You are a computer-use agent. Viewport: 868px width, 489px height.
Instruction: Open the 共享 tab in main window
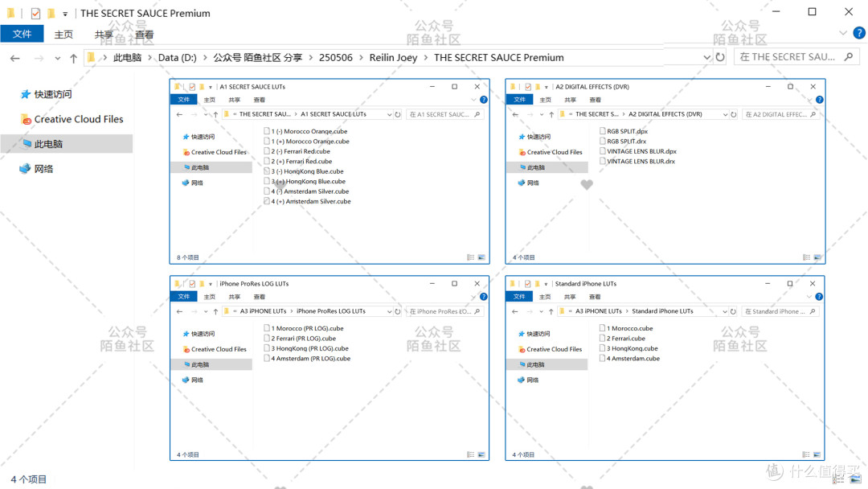(x=104, y=35)
